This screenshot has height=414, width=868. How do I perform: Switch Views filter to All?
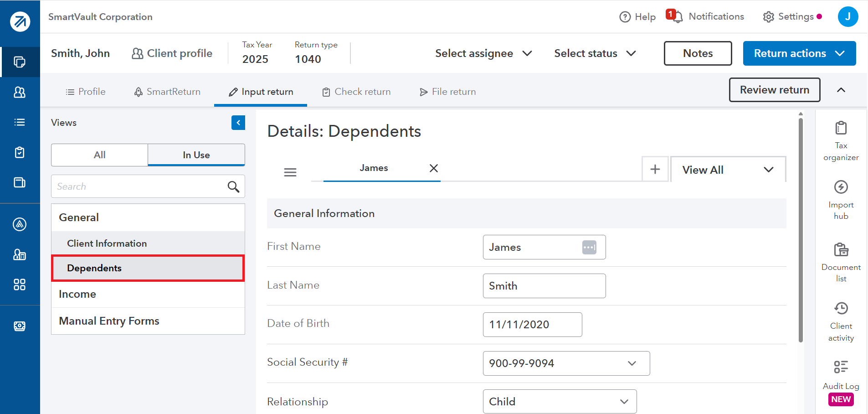[100, 155]
